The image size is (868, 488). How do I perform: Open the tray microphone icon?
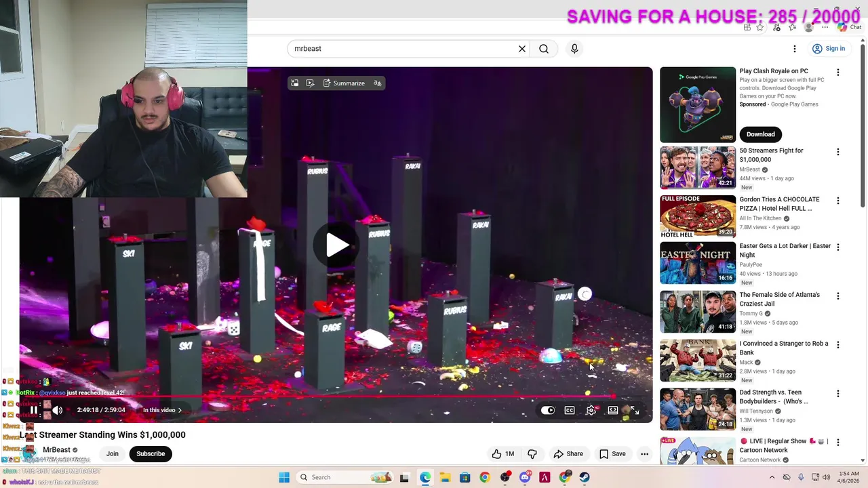(801, 477)
